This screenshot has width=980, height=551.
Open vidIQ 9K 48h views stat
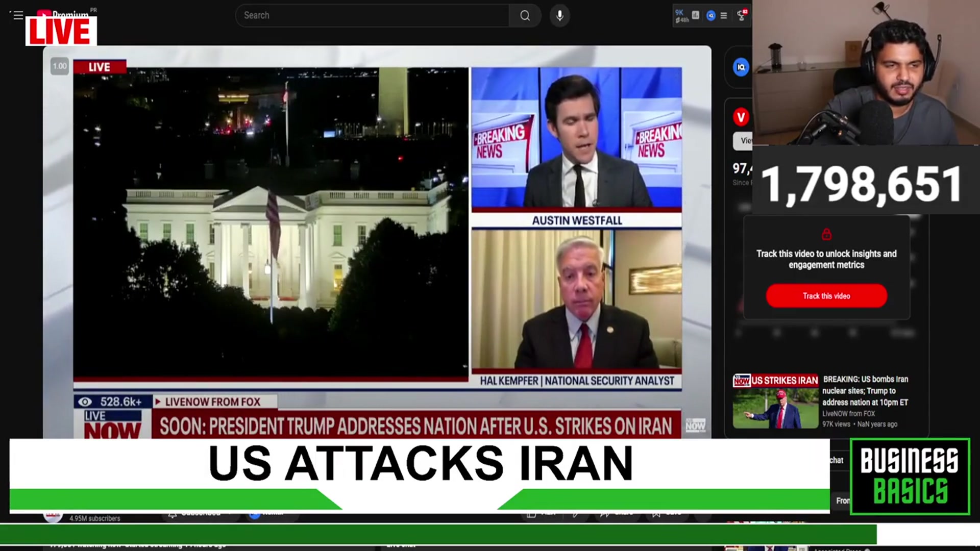point(681,16)
